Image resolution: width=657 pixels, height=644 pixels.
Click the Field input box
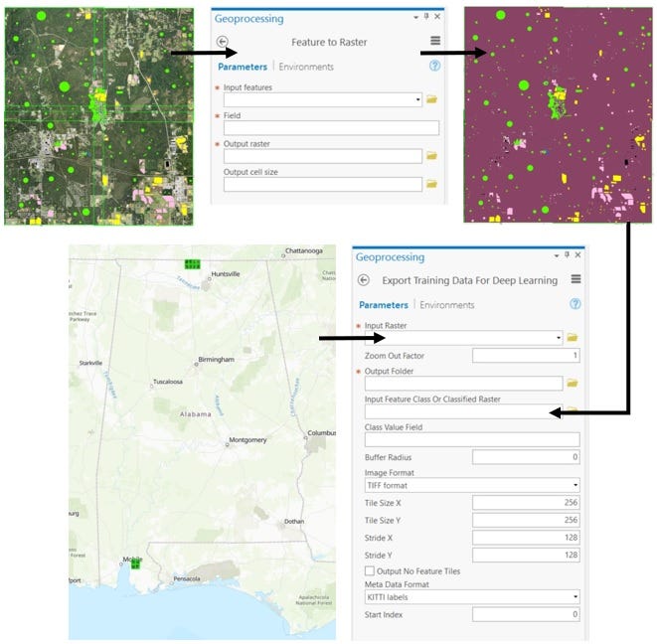pos(331,128)
